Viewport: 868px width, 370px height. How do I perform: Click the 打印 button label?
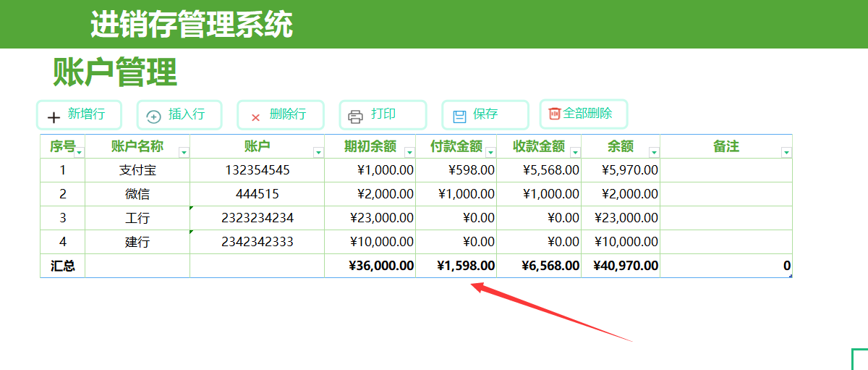(383, 114)
